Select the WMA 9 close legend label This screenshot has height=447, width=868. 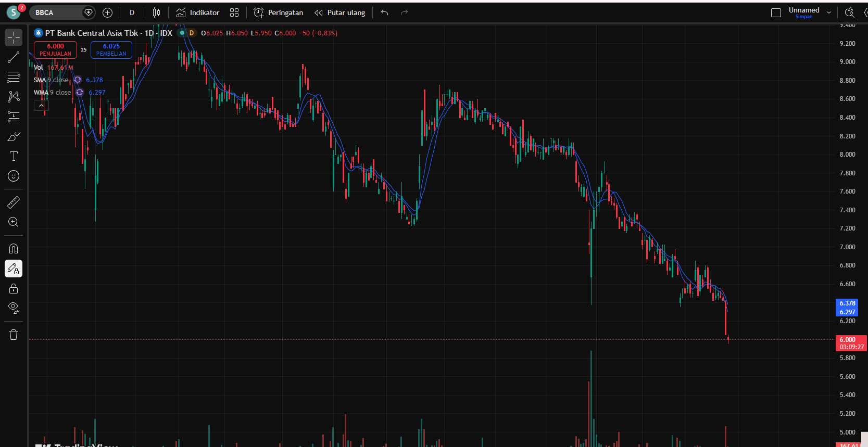[52, 92]
